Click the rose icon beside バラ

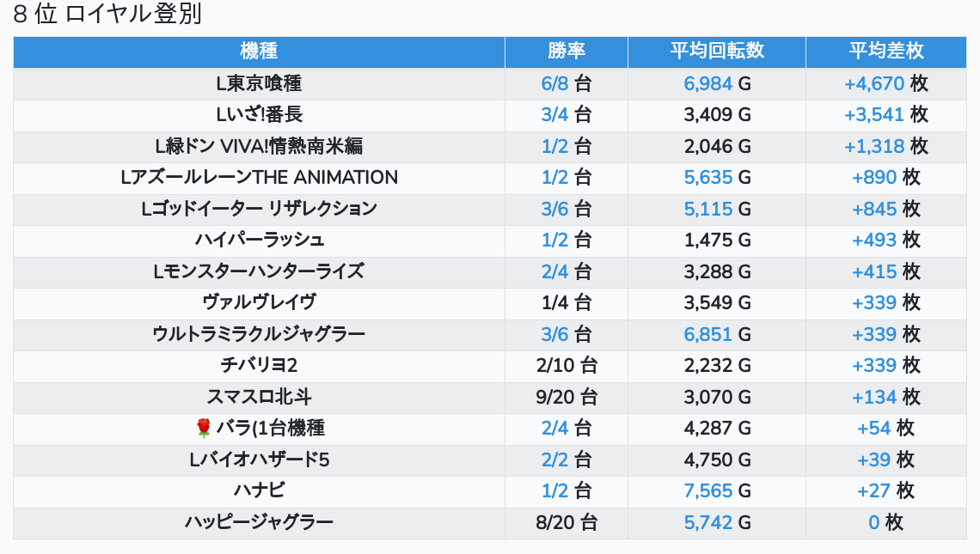(x=203, y=428)
